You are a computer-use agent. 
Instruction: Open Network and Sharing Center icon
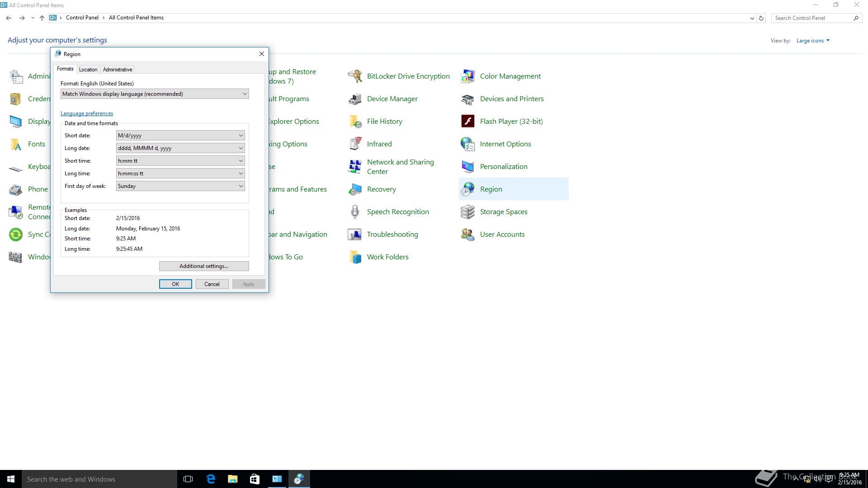click(x=355, y=167)
